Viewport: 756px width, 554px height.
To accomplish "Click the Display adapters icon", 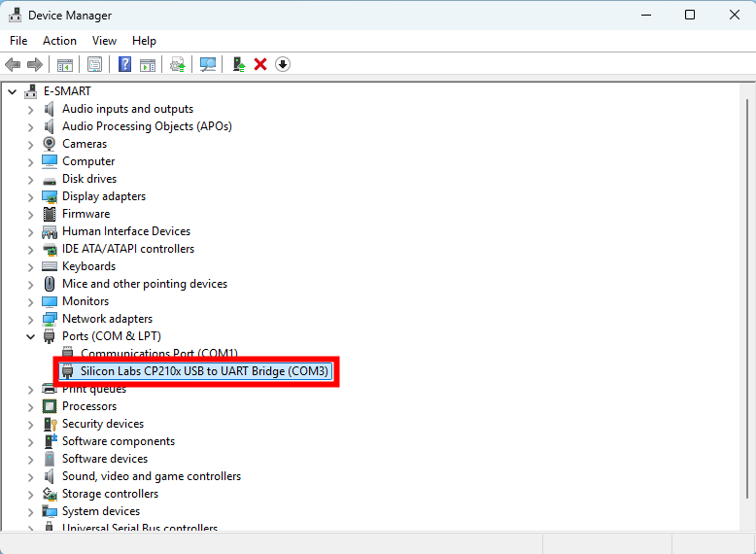I will 50,196.
